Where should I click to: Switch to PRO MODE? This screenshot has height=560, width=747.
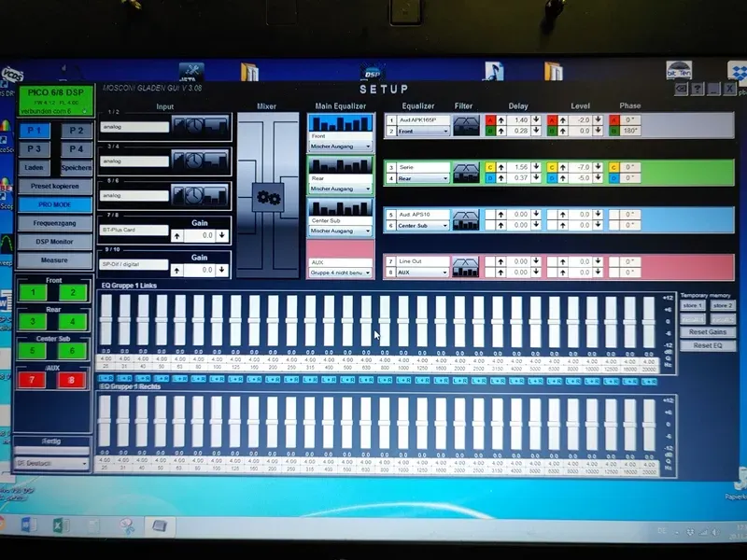click(x=55, y=204)
